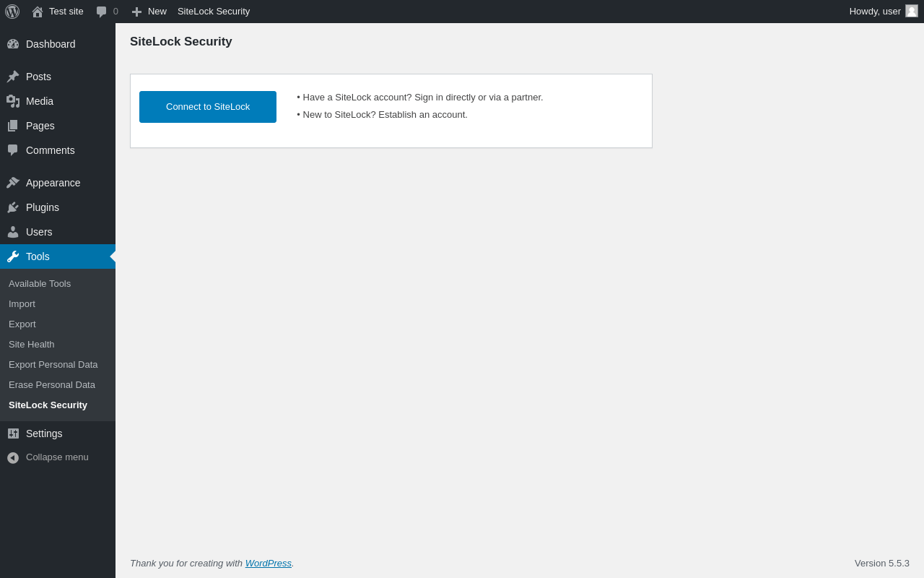Image resolution: width=924 pixels, height=578 pixels.
Task: Click the plus icon for New content
Action: pyautogui.click(x=136, y=12)
